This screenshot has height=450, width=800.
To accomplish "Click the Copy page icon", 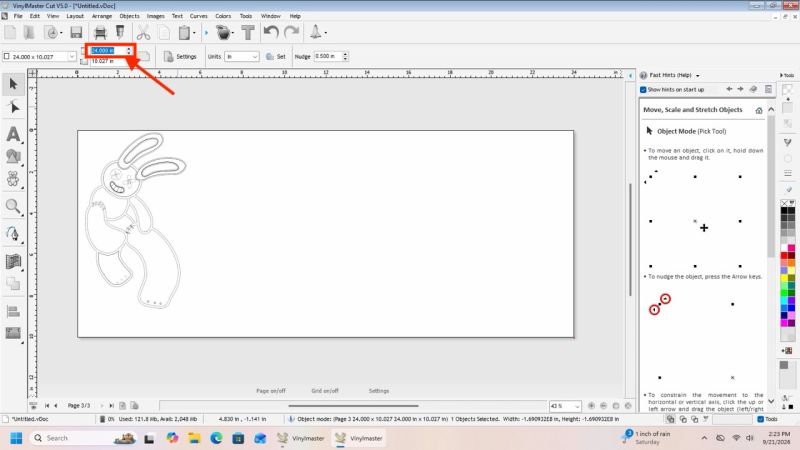I will (164, 33).
